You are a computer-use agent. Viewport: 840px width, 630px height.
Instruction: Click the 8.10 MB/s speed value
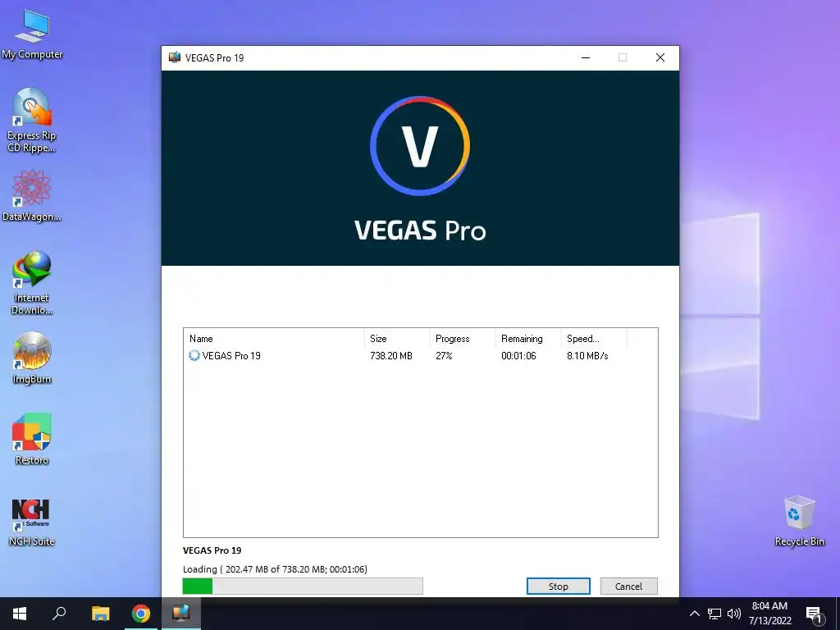click(x=587, y=356)
